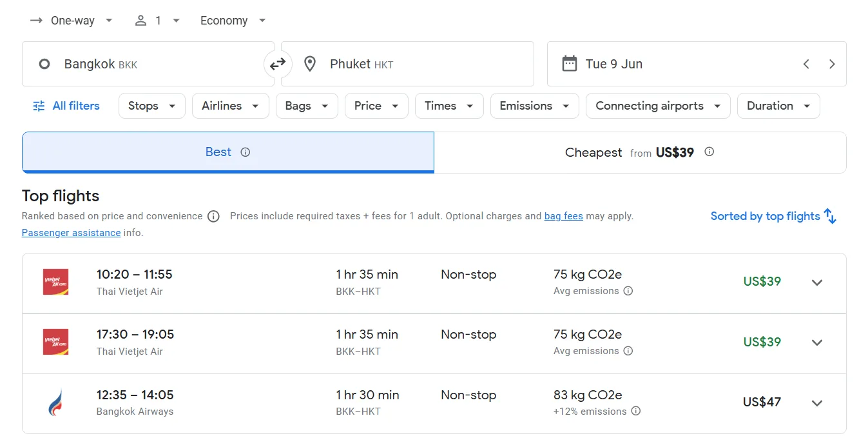This screenshot has width=868, height=447.
Task: Open the One-way trip type dropdown
Action: click(72, 21)
